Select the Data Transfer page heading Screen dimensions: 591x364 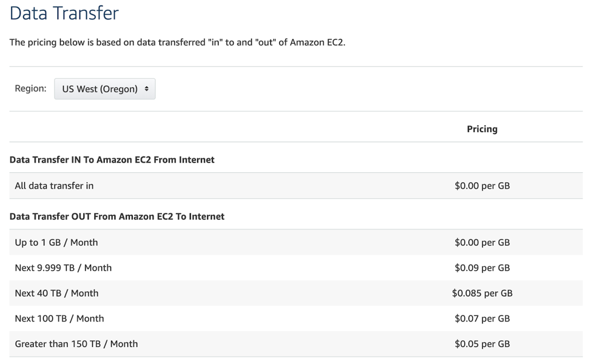[x=63, y=13]
